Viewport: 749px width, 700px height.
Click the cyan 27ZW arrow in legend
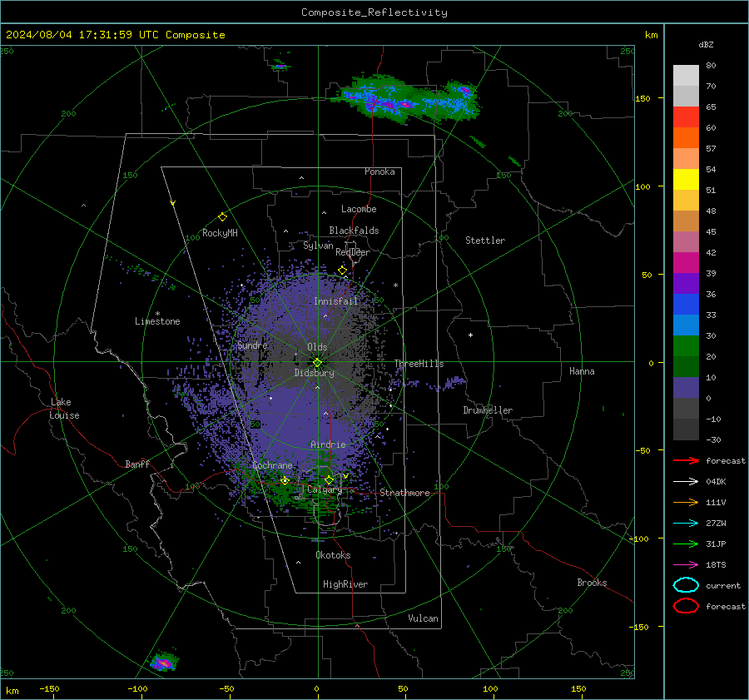tap(686, 524)
